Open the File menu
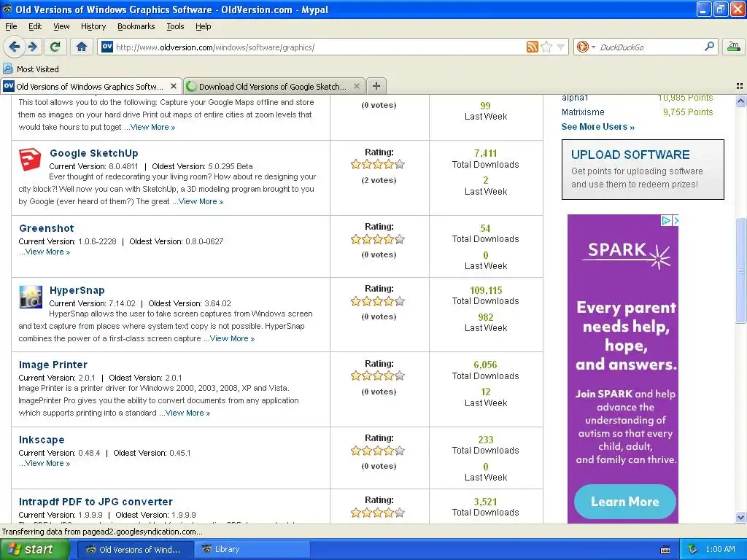The height and width of the screenshot is (560, 747). 11,26
